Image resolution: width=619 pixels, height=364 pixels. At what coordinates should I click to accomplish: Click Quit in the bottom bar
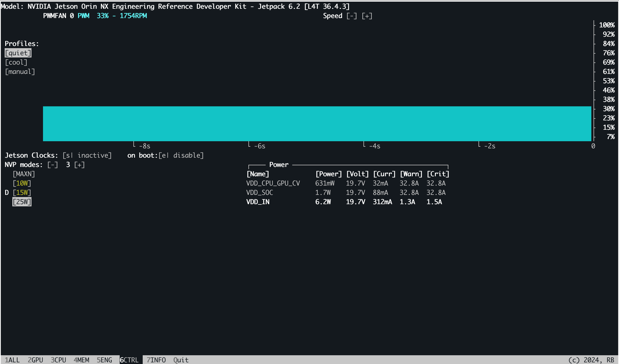tap(181, 360)
